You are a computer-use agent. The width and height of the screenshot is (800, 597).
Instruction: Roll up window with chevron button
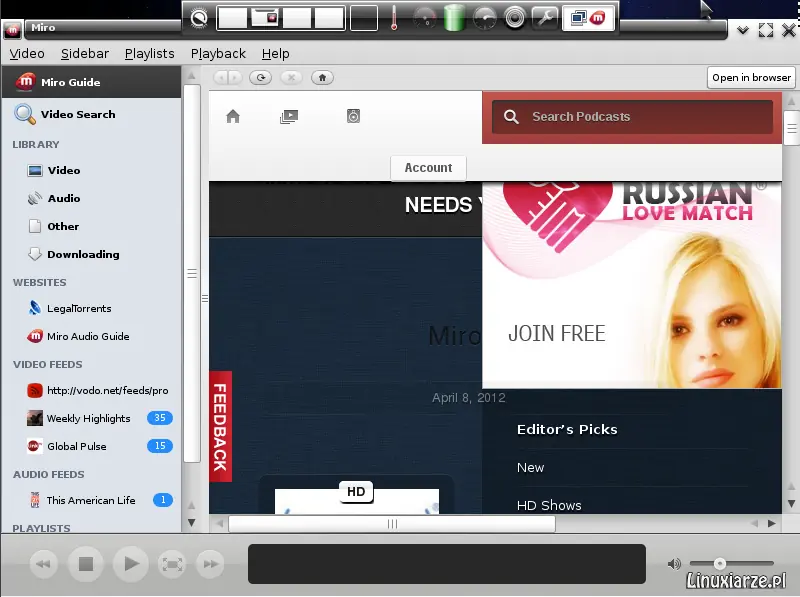pos(743,31)
